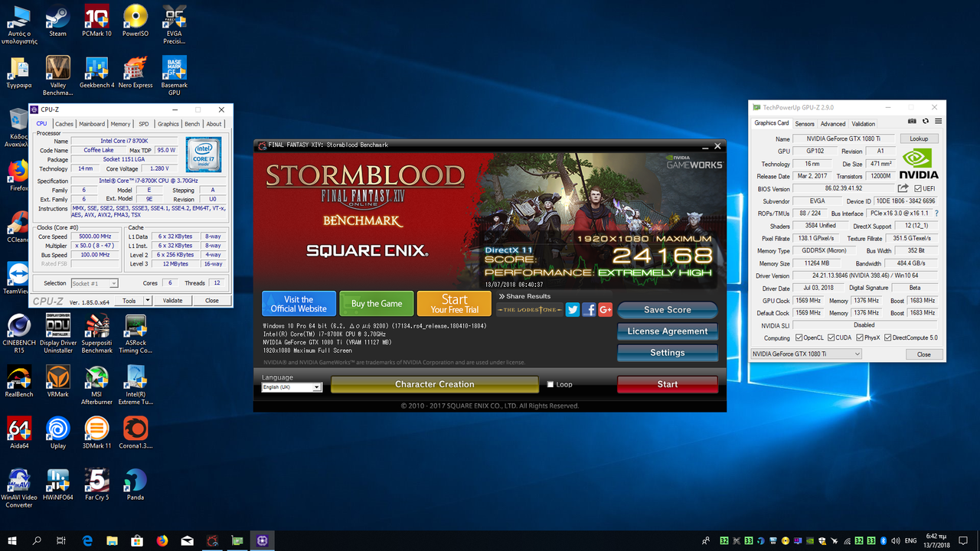The image size is (980, 551).
Task: Switch to CPU-Z Bench tab
Action: (x=192, y=123)
